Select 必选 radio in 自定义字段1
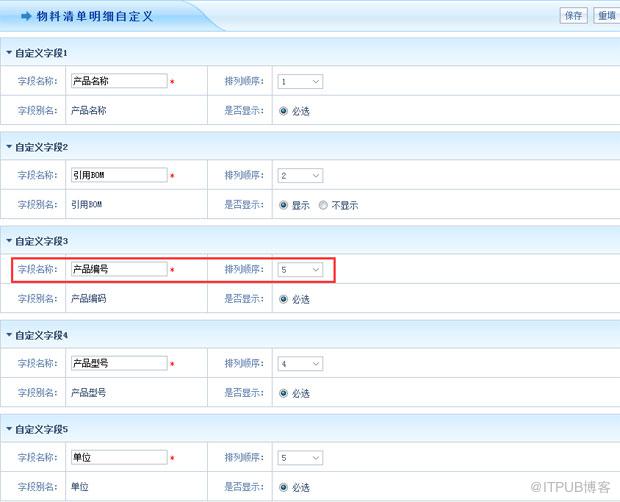Viewport: 620px width, 502px height. coord(283,111)
